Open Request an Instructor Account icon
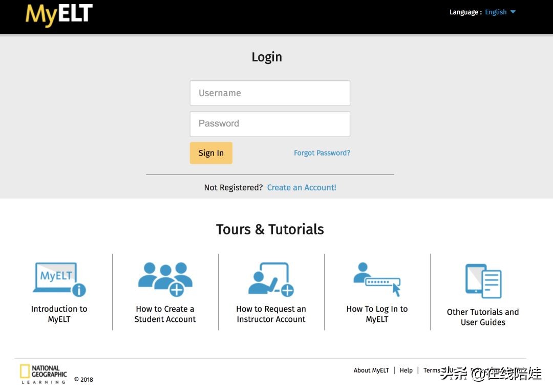The image size is (553, 392). pyautogui.click(x=271, y=279)
